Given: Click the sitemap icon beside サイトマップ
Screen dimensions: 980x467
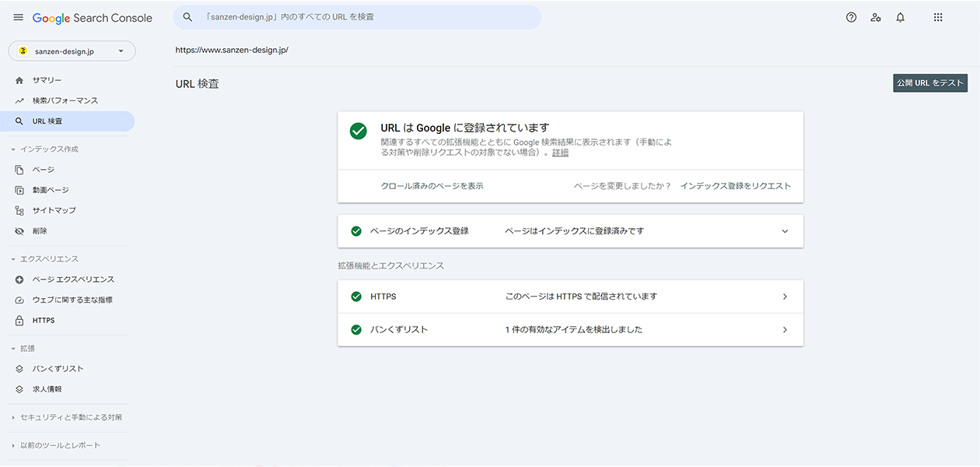Looking at the screenshot, I should 19,210.
